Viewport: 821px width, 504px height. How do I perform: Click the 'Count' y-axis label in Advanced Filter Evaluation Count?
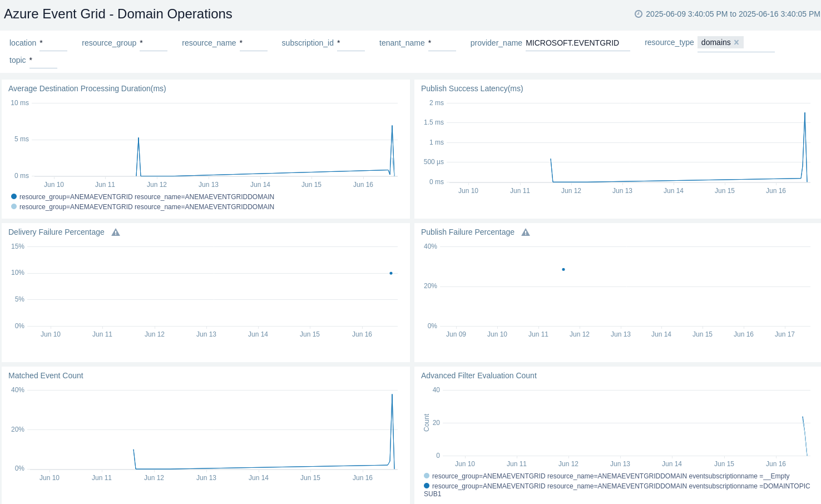pyautogui.click(x=427, y=423)
